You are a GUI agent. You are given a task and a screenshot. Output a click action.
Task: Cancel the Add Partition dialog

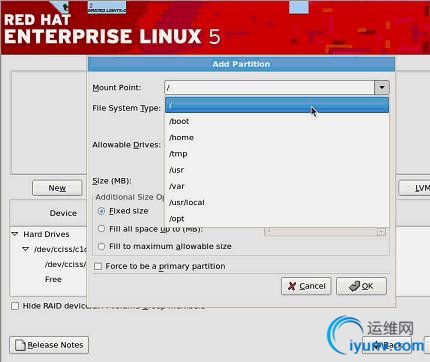click(306, 286)
